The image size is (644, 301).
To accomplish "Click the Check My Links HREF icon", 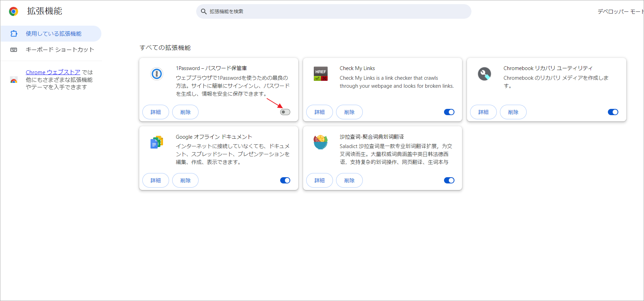I will (320, 74).
